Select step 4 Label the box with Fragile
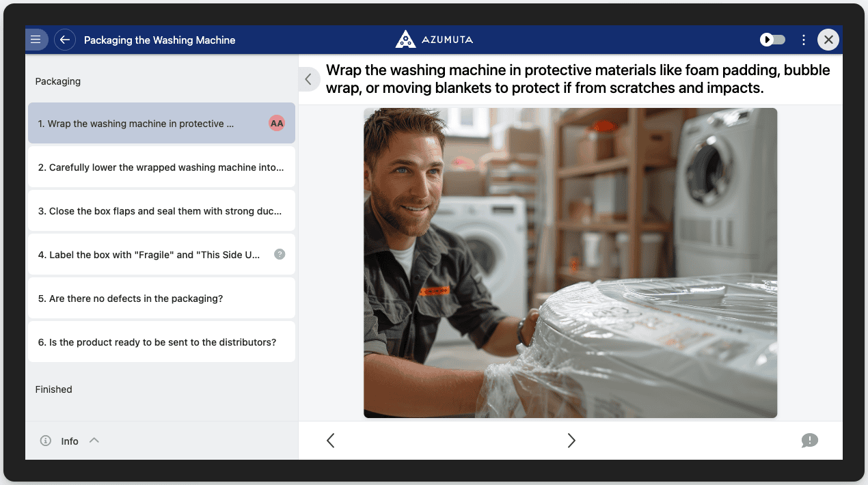 coord(149,255)
